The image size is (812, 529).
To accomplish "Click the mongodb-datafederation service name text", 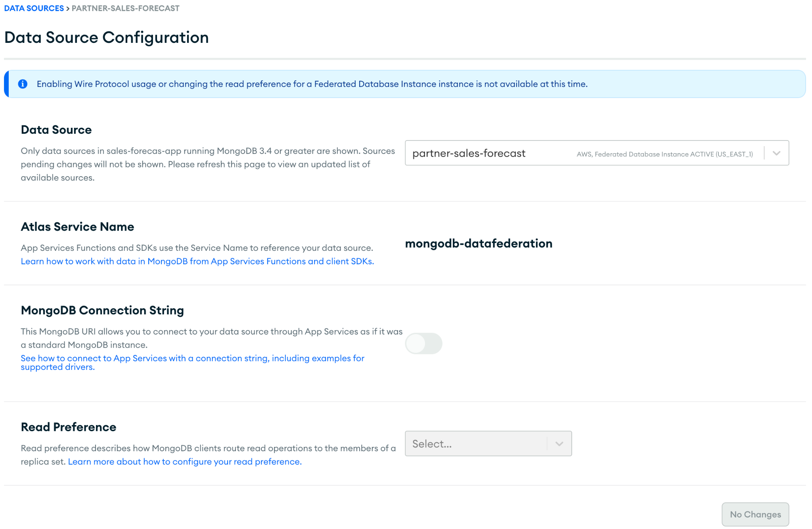I will point(479,243).
